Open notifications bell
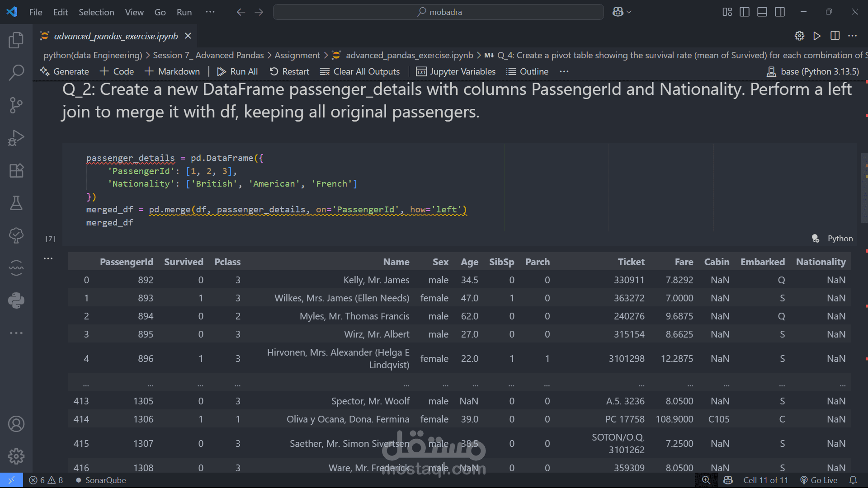The height and width of the screenshot is (488, 868). (853, 480)
